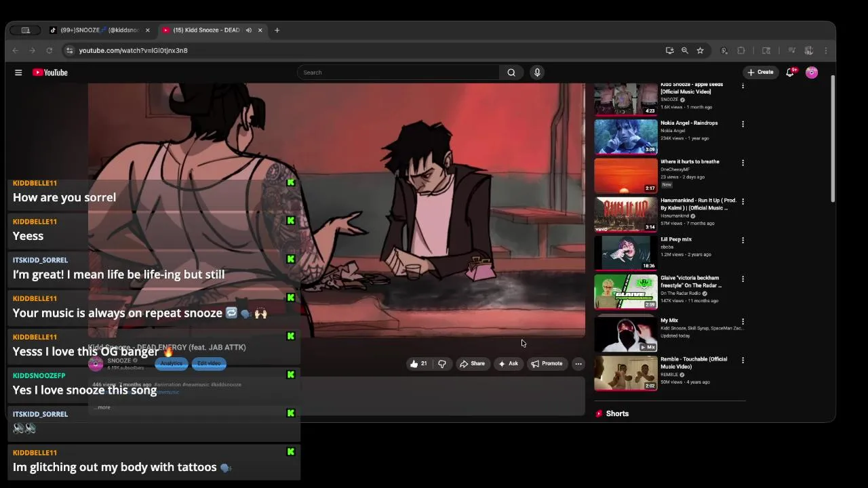Share the video
868x488 pixels.
(472, 364)
